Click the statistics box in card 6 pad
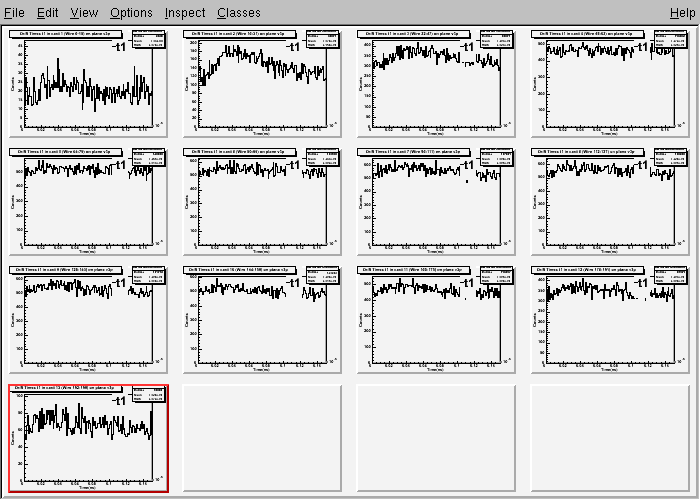The image size is (700, 500). point(323,158)
